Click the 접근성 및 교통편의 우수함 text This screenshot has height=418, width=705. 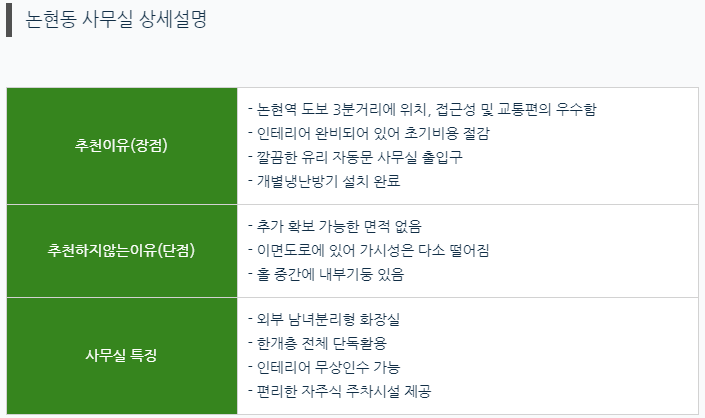tap(516, 109)
